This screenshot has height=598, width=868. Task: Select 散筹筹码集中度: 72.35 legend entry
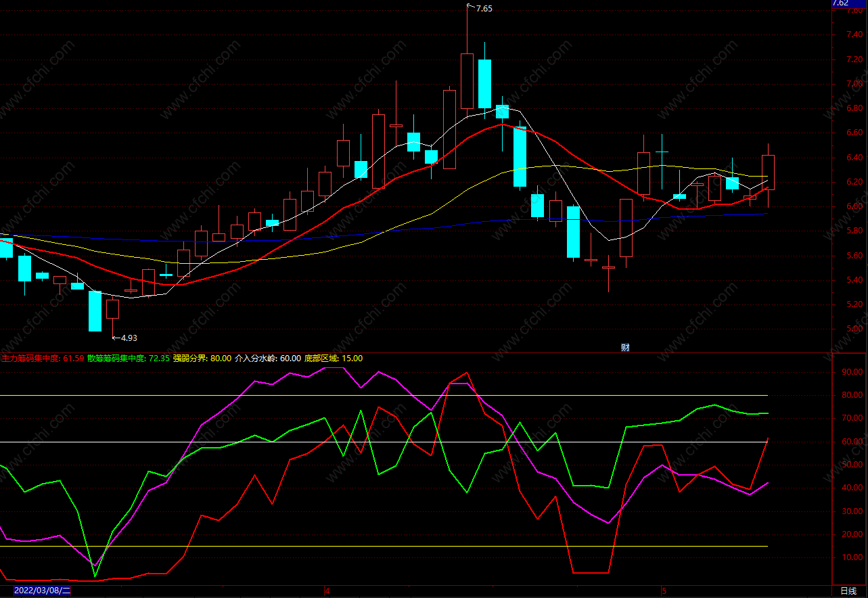[129, 359]
